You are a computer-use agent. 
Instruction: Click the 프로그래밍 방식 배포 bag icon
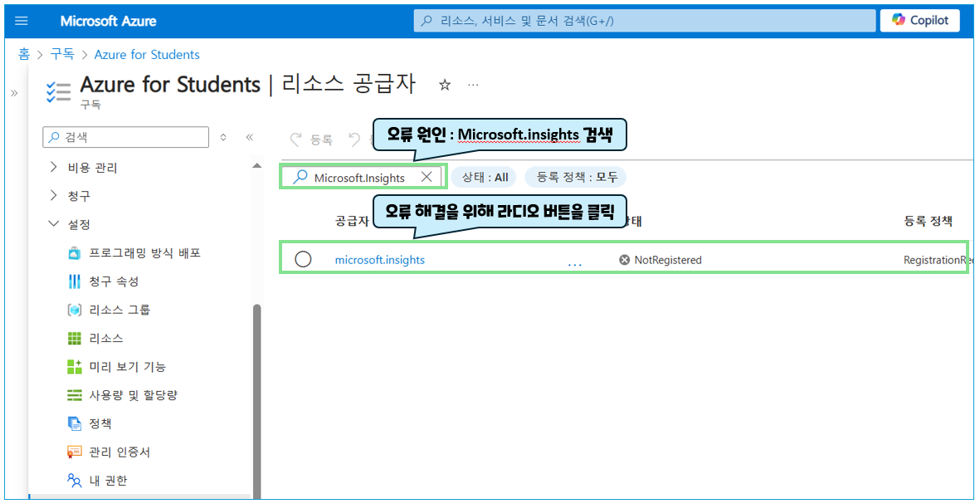[75, 252]
